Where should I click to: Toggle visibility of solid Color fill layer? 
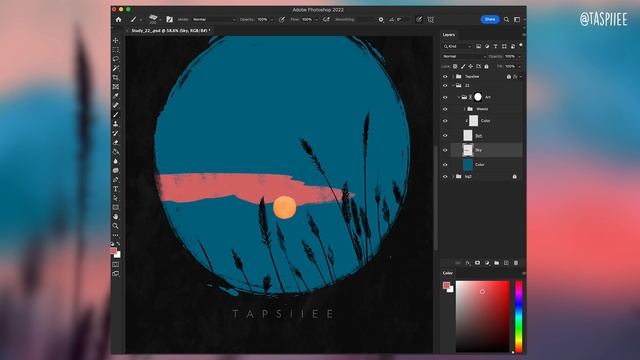pyautogui.click(x=445, y=164)
